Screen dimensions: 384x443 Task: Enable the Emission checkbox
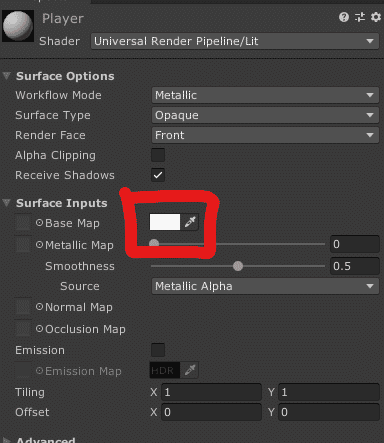(x=158, y=350)
